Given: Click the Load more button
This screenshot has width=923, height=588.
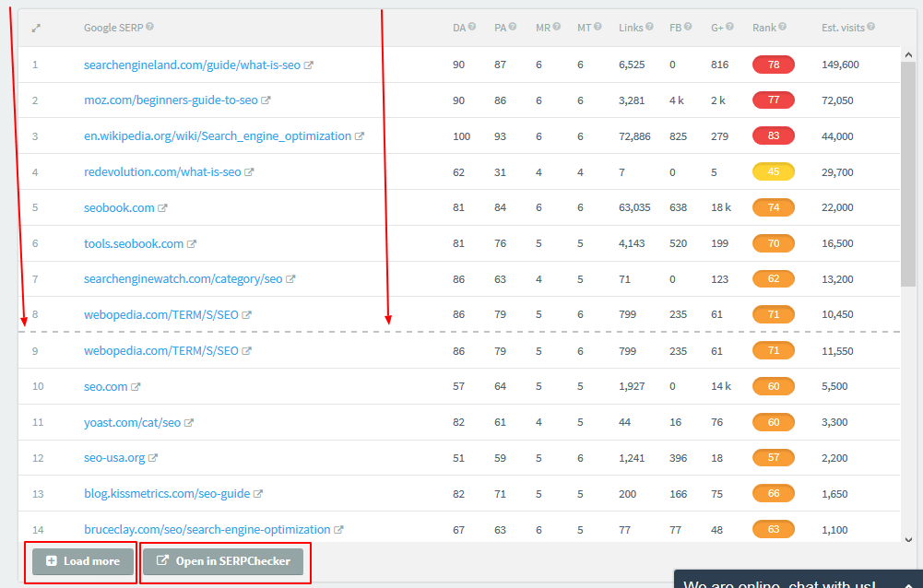Looking at the screenshot, I should coord(83,561).
